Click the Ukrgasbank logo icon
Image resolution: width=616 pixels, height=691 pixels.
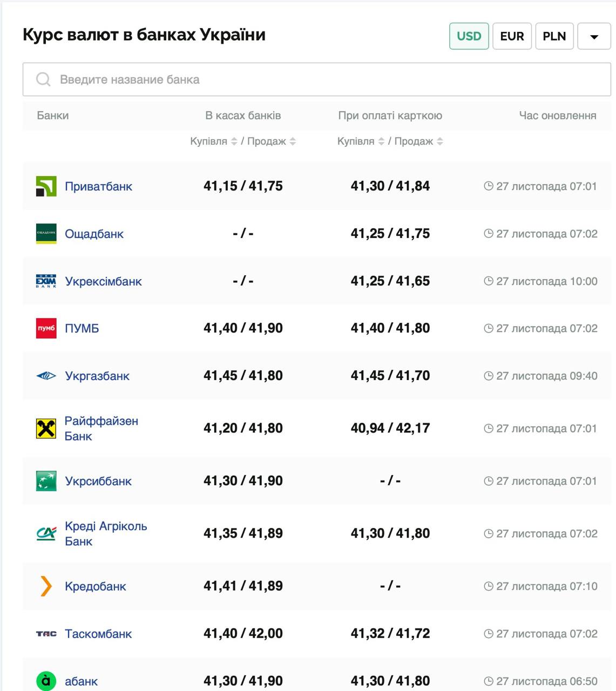(x=46, y=376)
